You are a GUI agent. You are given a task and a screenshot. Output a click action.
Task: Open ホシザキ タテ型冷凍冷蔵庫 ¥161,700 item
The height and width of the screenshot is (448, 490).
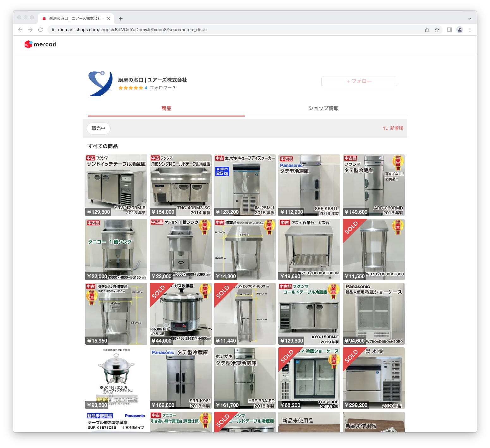245,378
